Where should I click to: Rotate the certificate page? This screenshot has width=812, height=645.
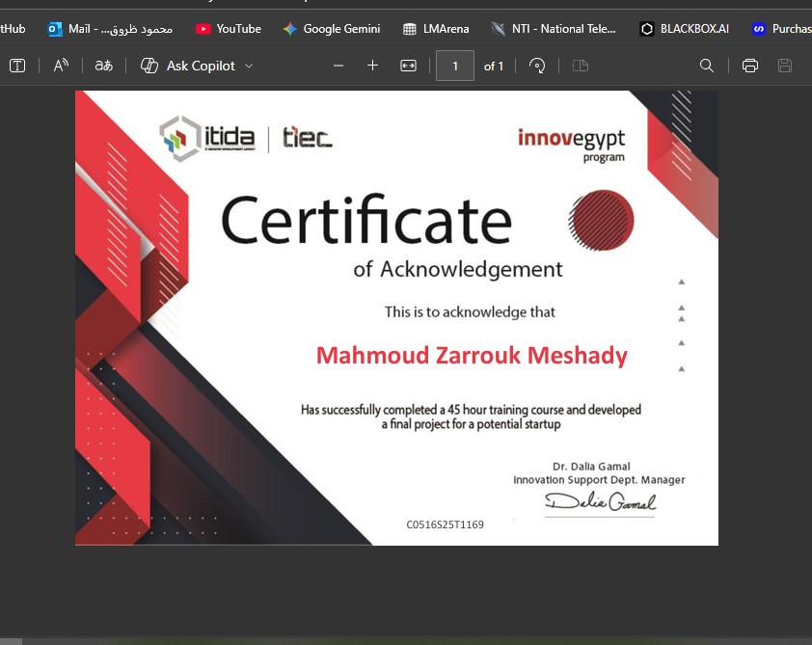coord(537,66)
